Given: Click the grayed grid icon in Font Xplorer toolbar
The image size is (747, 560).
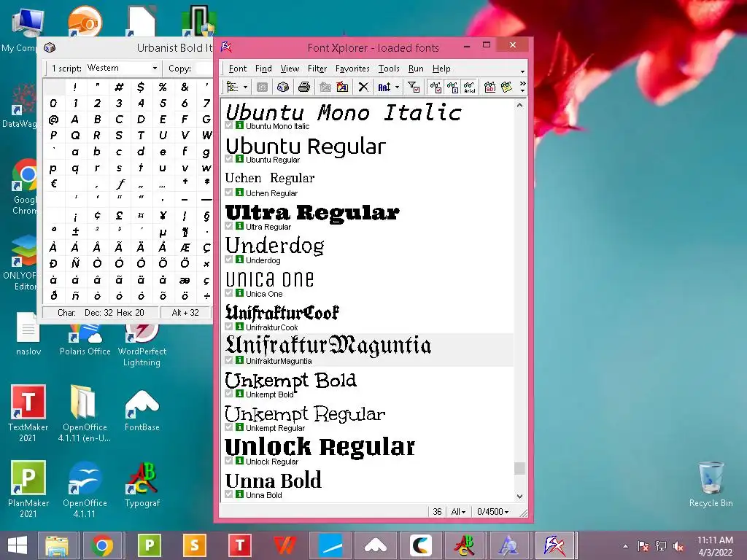Looking at the screenshot, I should (262, 87).
